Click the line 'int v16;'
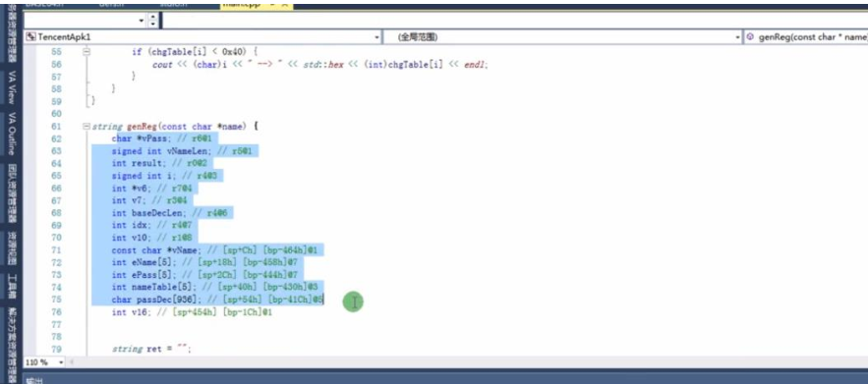The height and width of the screenshot is (384, 868). (192, 312)
